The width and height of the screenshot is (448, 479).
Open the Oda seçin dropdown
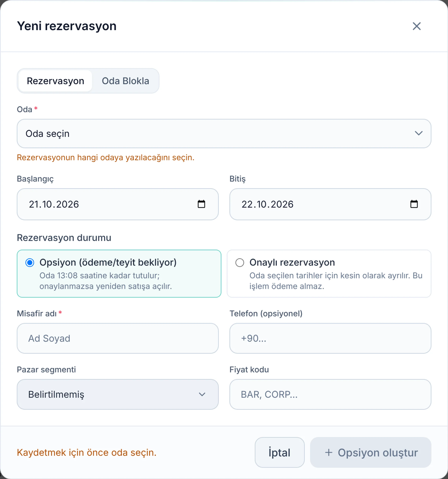224,133
